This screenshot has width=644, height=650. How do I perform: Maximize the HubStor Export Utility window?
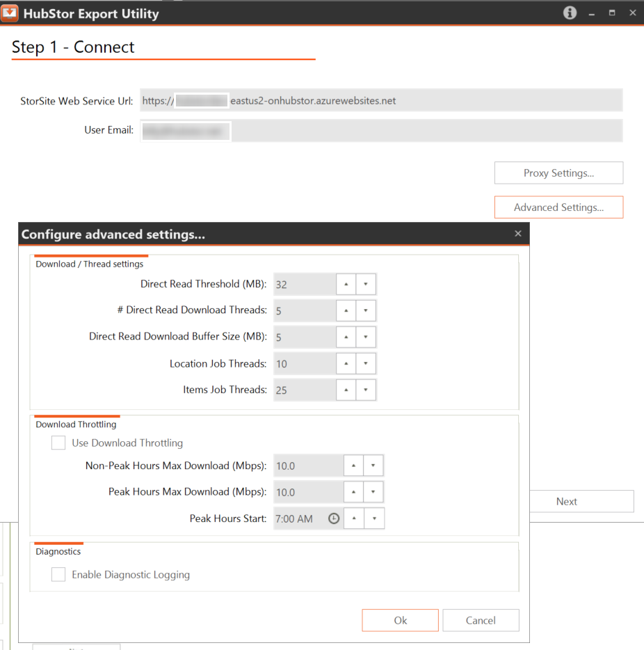[612, 13]
